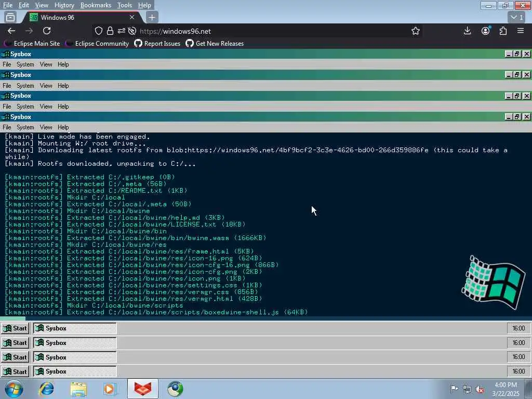Viewport: 532px width, 399px height.
Task: Show site security via padlock icon
Action: point(110,31)
